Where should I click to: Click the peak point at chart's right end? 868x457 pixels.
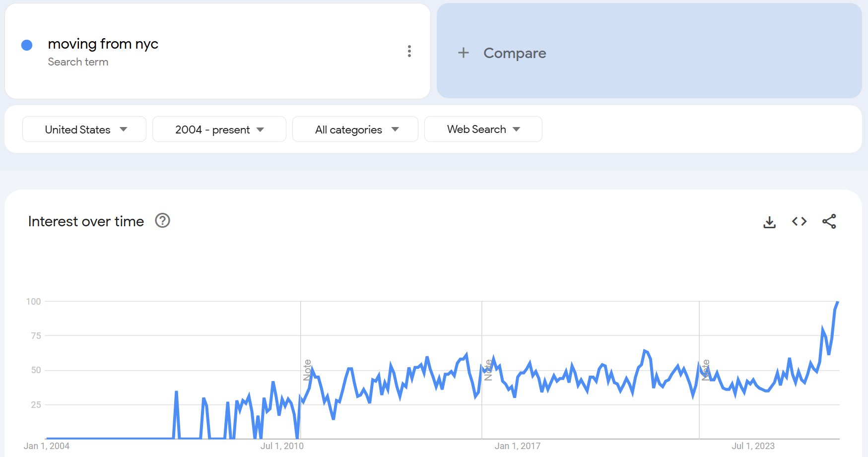[838, 302]
